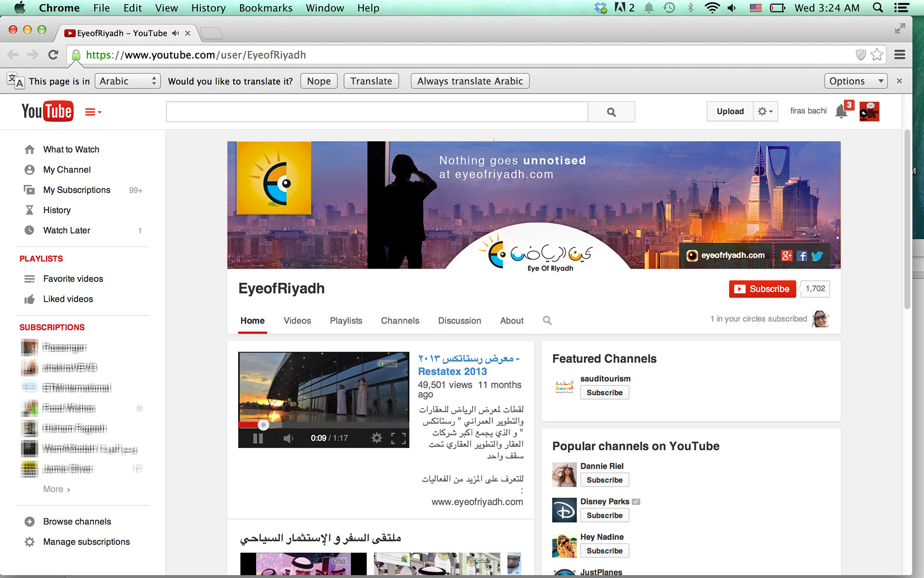Screen dimensions: 924x578
Task: Open My Subscriptions
Action: click(x=77, y=190)
